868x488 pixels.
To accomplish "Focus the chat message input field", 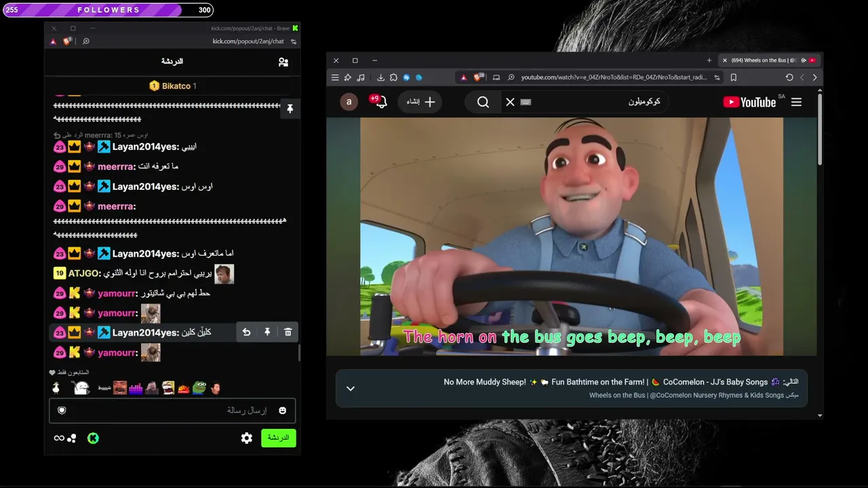I will 172,410.
